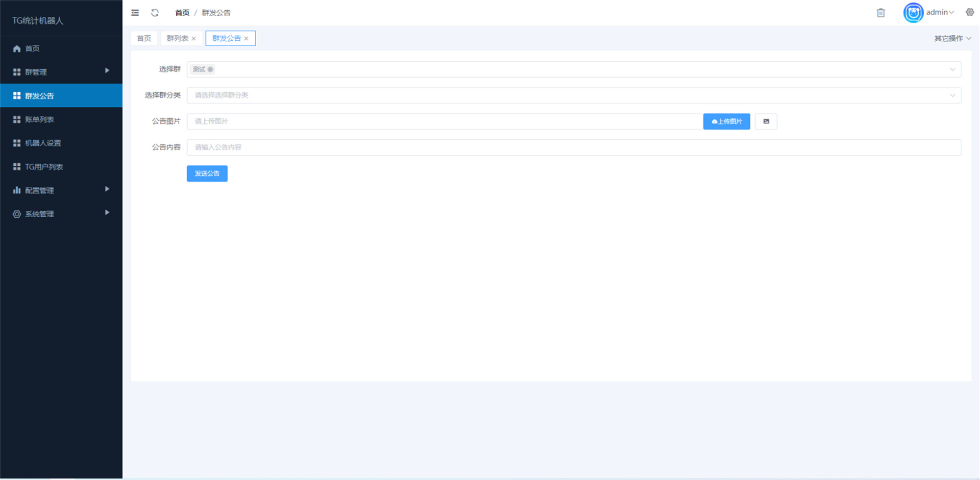Open the 其它操作 dropdown
Screen dimensions: 980x480
(x=951, y=38)
